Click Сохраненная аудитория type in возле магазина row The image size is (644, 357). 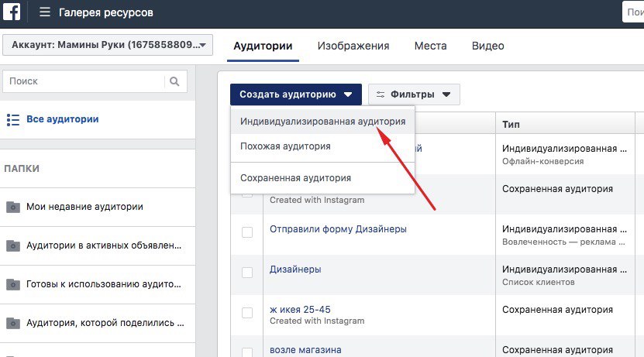click(557, 350)
